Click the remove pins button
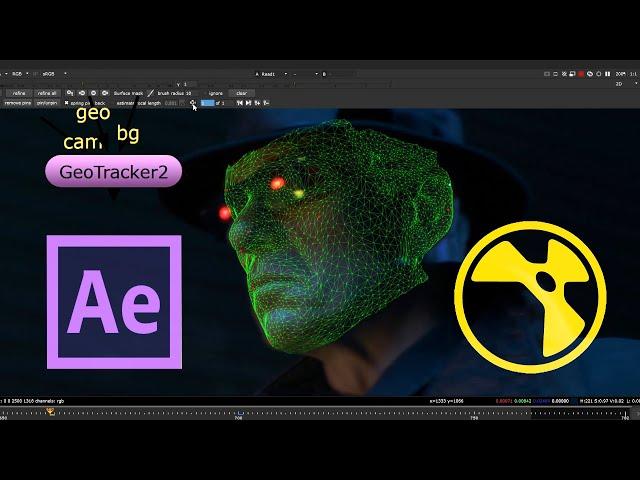Viewport: 640px width, 480px height. [18, 103]
